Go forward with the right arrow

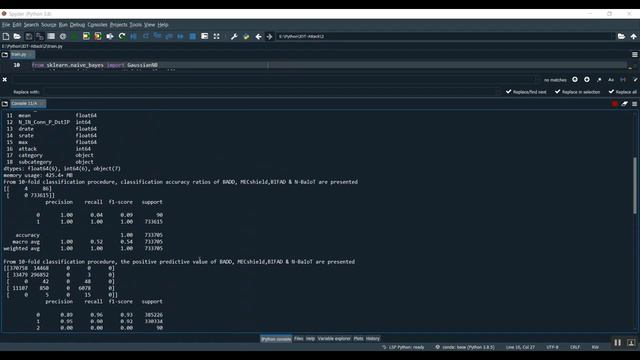tap(269, 36)
